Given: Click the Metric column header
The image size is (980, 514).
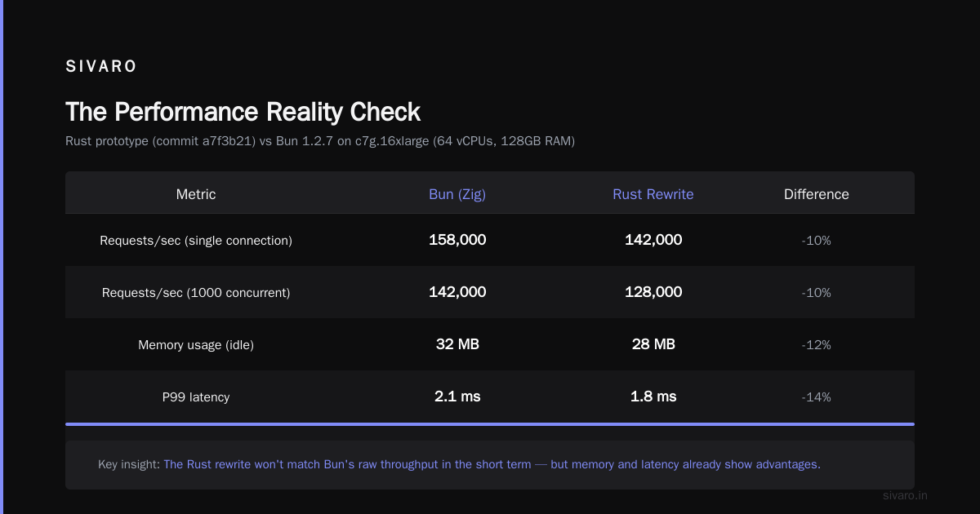Looking at the screenshot, I should pyautogui.click(x=196, y=194).
